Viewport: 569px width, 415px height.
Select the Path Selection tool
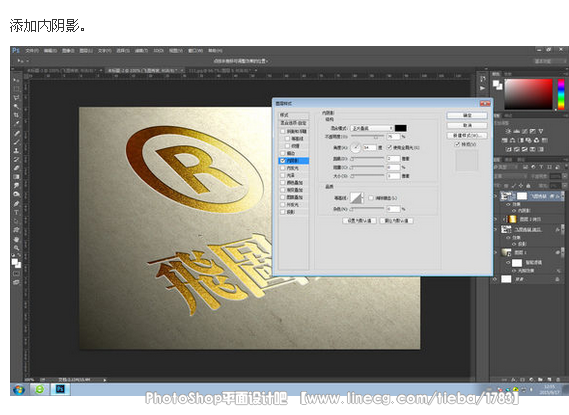(x=16, y=221)
